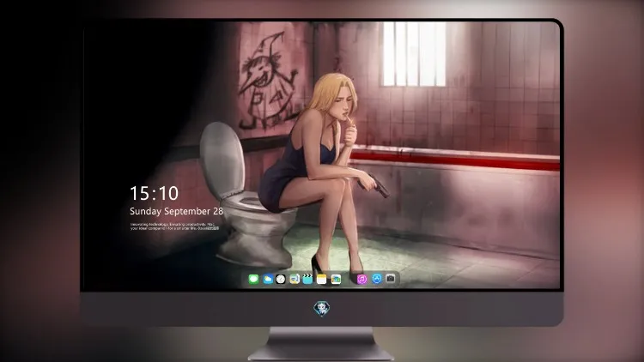The width and height of the screenshot is (644, 362).
Task: Open the green Messages app in dock
Action: 253,279
